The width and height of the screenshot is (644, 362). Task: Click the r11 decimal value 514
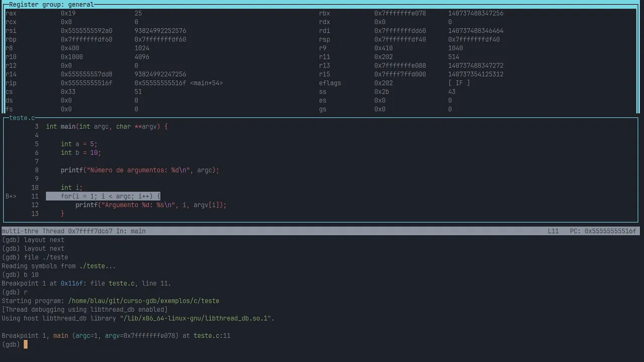[x=454, y=57]
